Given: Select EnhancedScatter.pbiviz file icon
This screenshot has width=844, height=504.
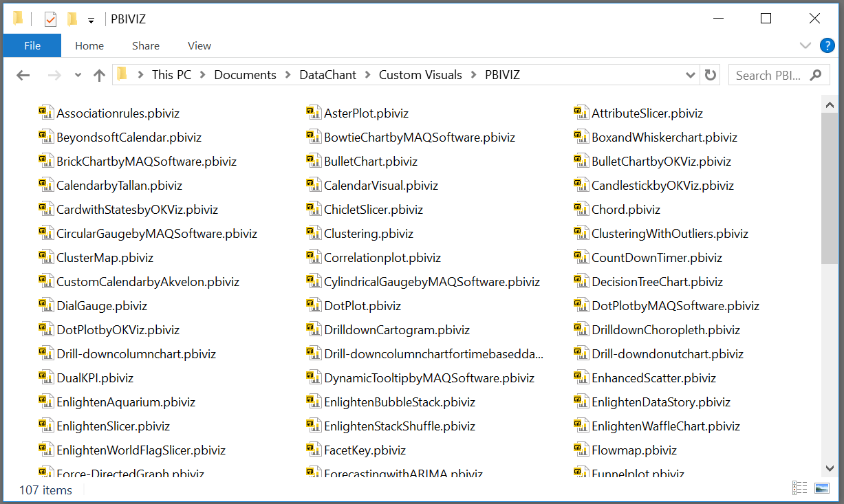Looking at the screenshot, I should pos(581,377).
